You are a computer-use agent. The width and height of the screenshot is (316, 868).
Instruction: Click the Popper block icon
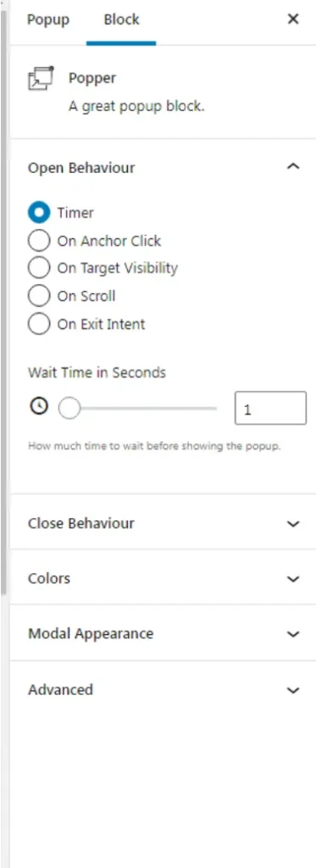41,78
